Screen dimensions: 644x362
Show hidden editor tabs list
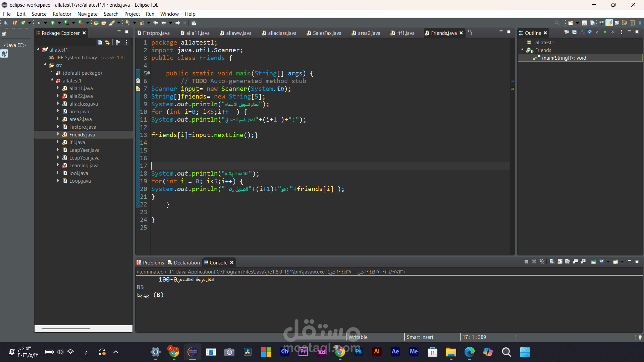(x=470, y=33)
